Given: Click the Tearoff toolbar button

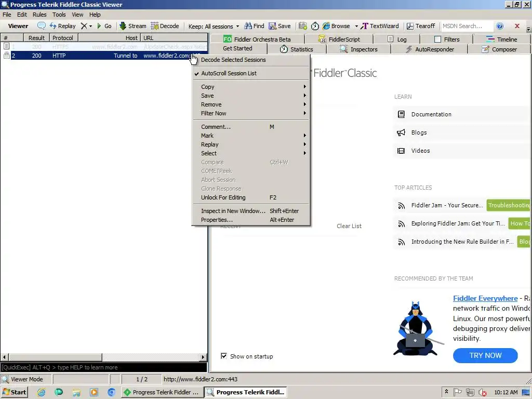Looking at the screenshot, I should 421,26.
